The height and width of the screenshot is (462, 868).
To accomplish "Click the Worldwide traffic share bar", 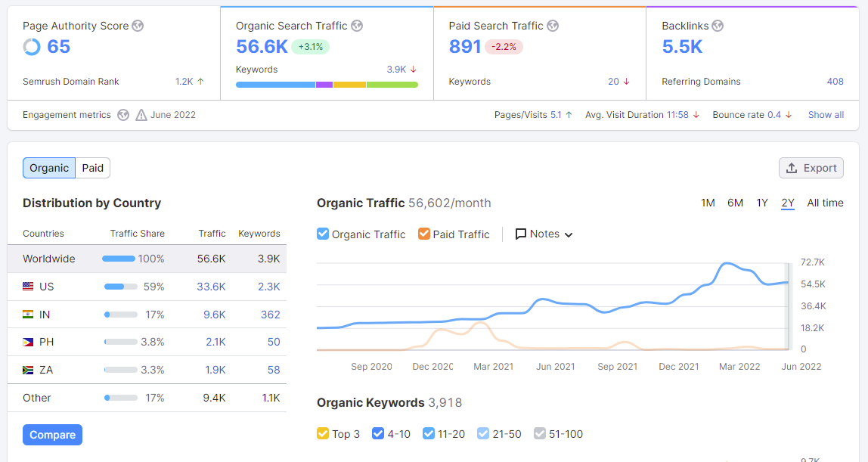I will [x=117, y=259].
